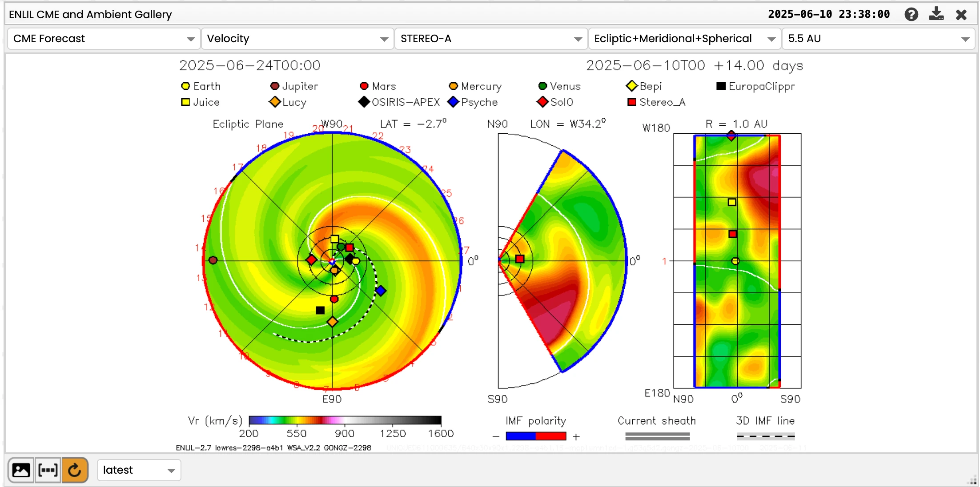Image resolution: width=980 pixels, height=487 pixels.
Task: Click the download image icon
Action: tap(936, 14)
